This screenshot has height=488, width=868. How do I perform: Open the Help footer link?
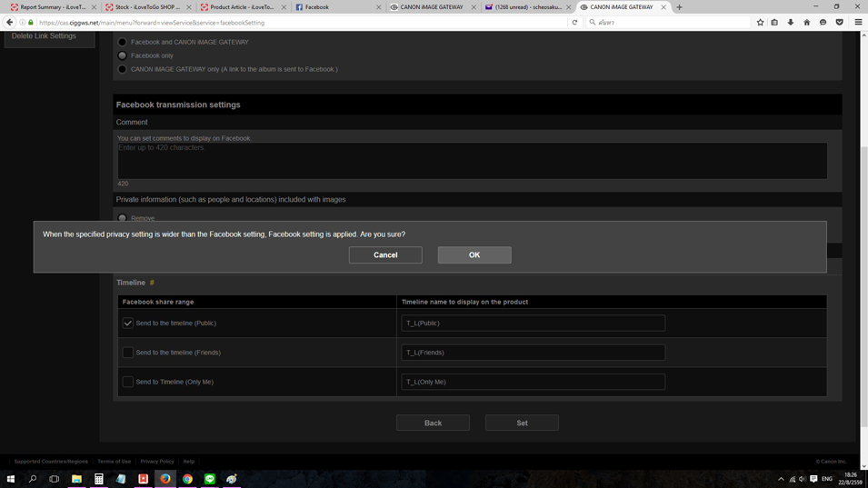click(x=189, y=462)
